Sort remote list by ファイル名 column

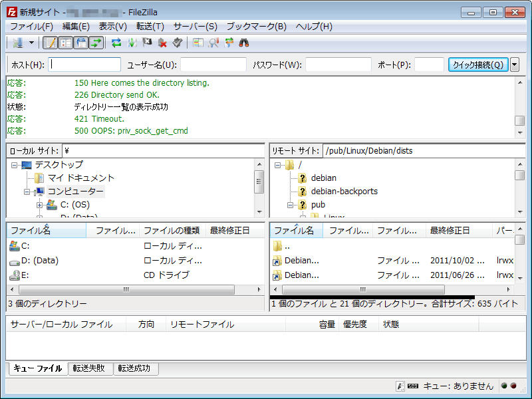tap(296, 230)
